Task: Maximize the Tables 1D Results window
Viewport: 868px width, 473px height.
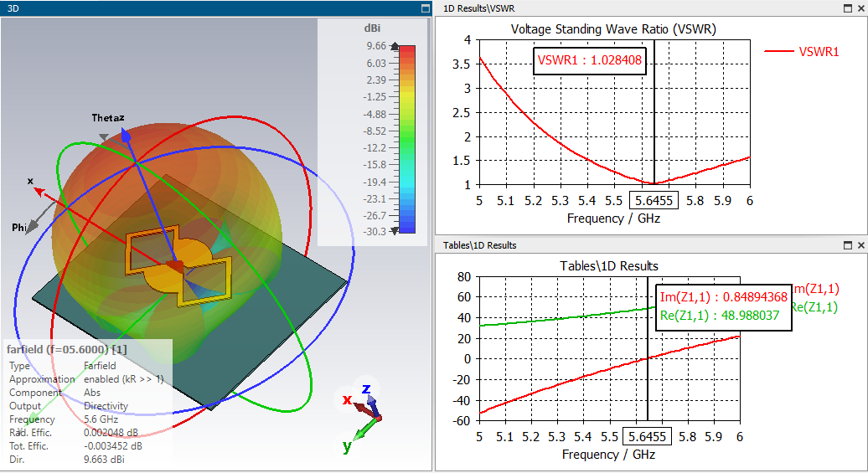Action: [x=848, y=245]
